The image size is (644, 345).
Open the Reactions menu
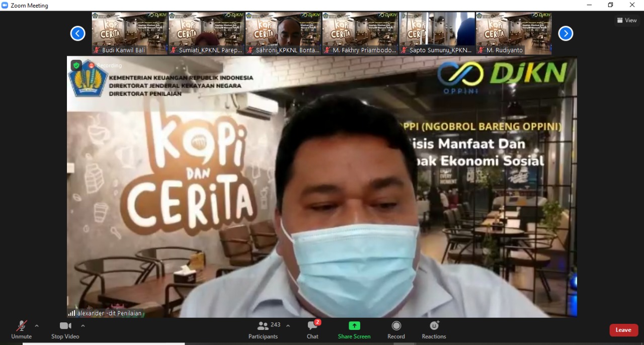tap(434, 329)
